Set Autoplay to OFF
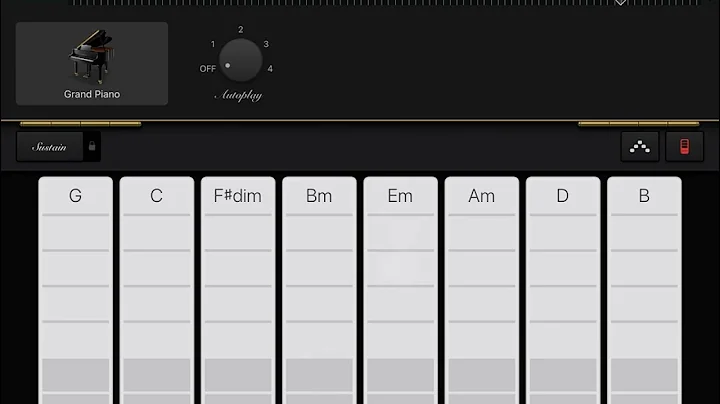720x404 pixels. pos(207,69)
